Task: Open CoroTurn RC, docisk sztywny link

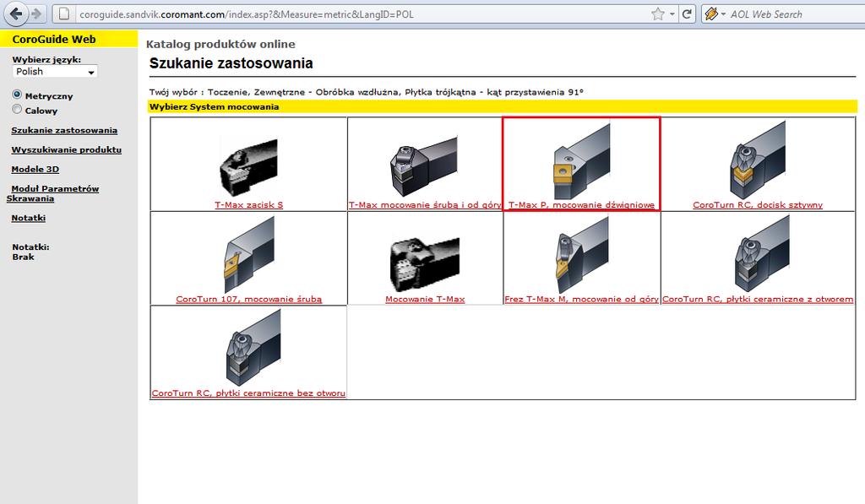Action: click(758, 205)
